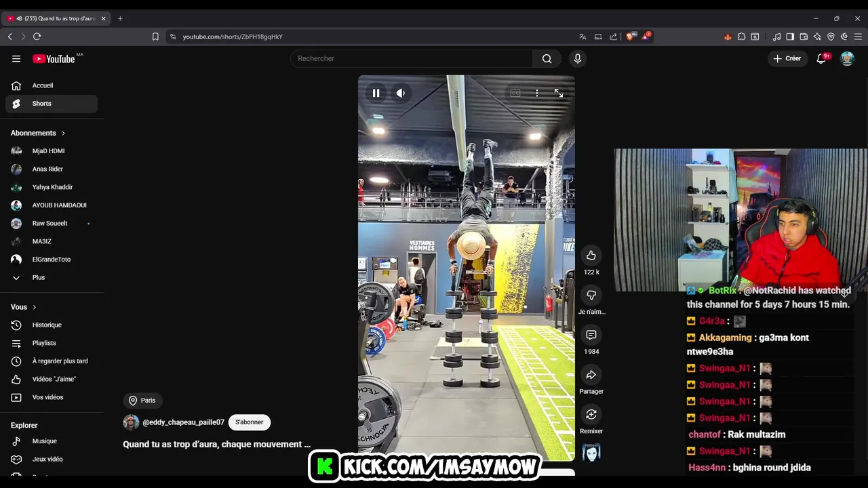Open a new browser tab
Screen dimensions: 868x488
120,18
